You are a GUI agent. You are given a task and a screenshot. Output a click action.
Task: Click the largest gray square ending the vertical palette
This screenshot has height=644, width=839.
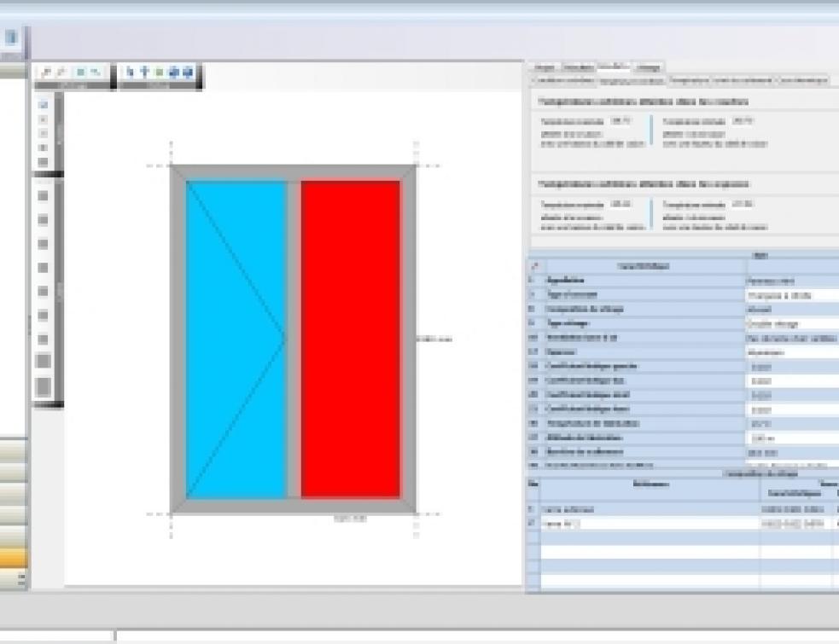[x=44, y=386]
